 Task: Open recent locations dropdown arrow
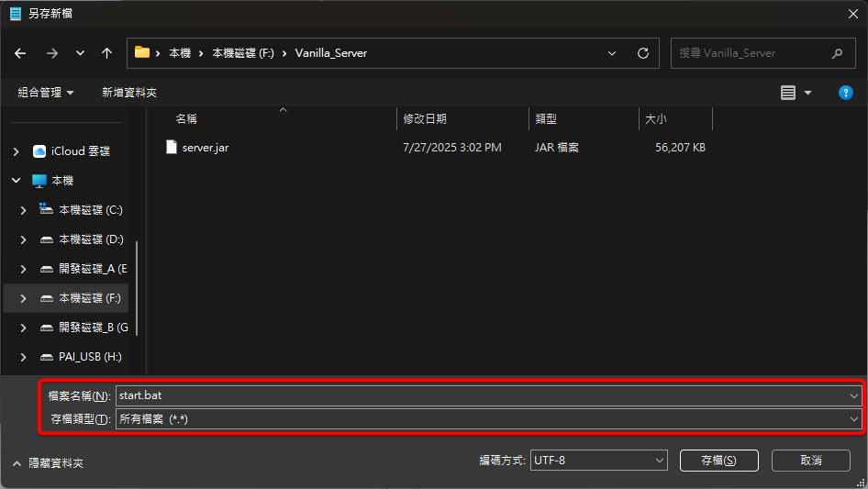pyautogui.click(x=80, y=53)
